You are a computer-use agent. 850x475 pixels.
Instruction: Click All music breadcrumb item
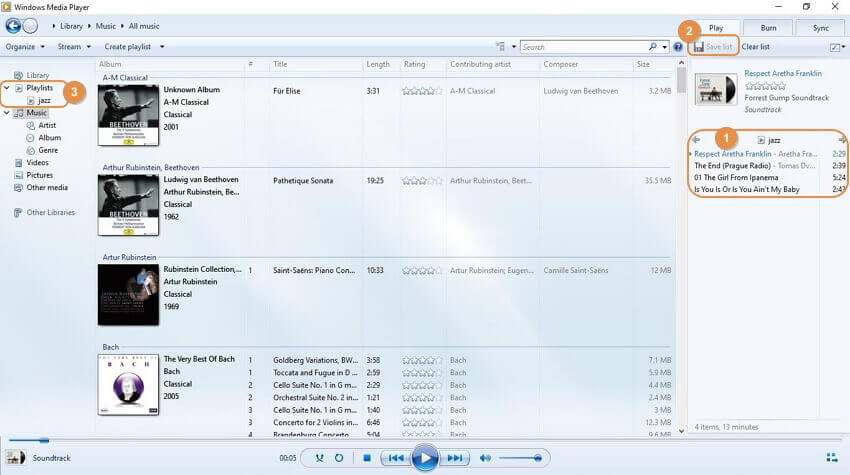(x=144, y=26)
